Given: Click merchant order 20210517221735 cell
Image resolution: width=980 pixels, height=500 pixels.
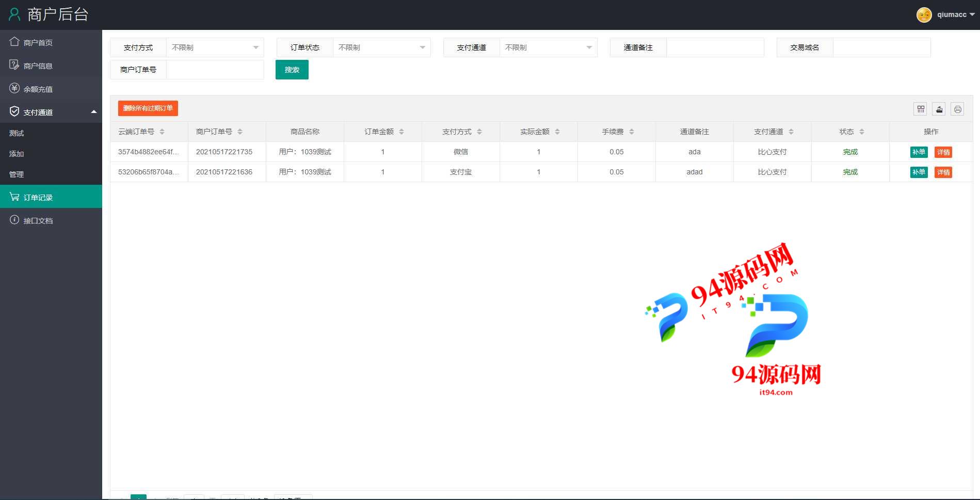Looking at the screenshot, I should tap(227, 152).
